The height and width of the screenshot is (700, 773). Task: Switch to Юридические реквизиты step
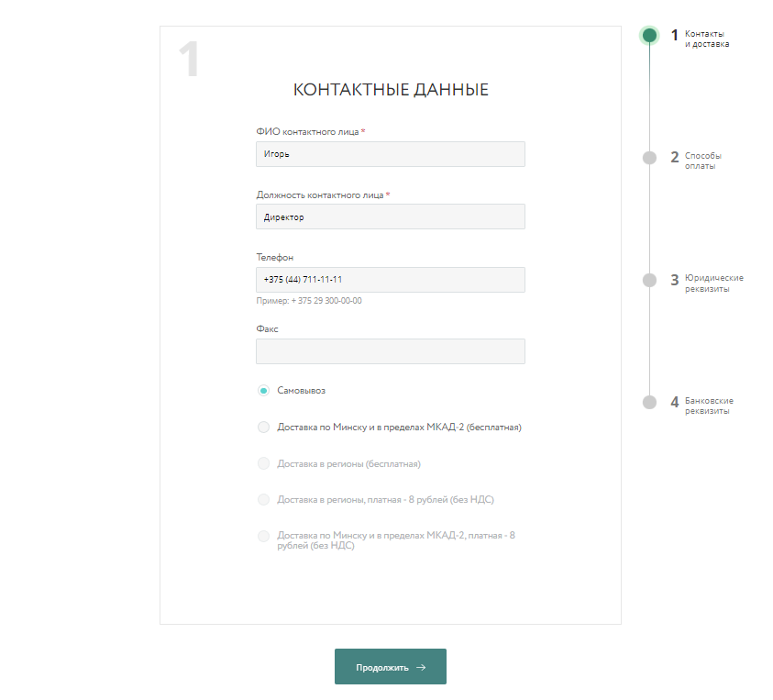tap(713, 283)
